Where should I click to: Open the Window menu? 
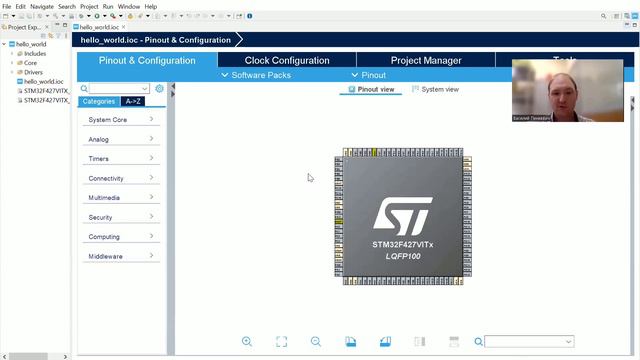(129, 7)
